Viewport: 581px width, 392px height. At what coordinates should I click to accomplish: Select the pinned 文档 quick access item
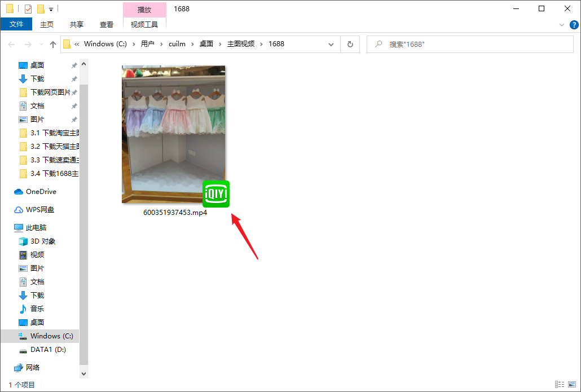point(37,106)
